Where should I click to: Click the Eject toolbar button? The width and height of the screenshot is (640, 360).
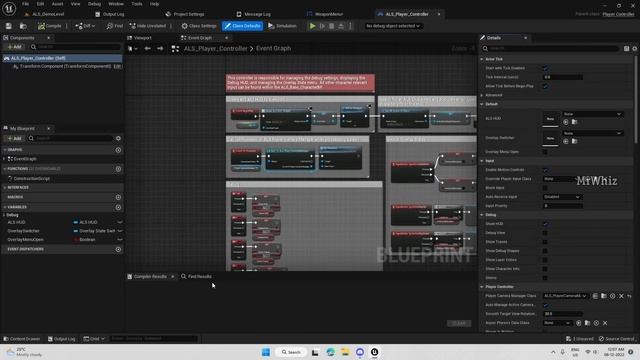(341, 26)
